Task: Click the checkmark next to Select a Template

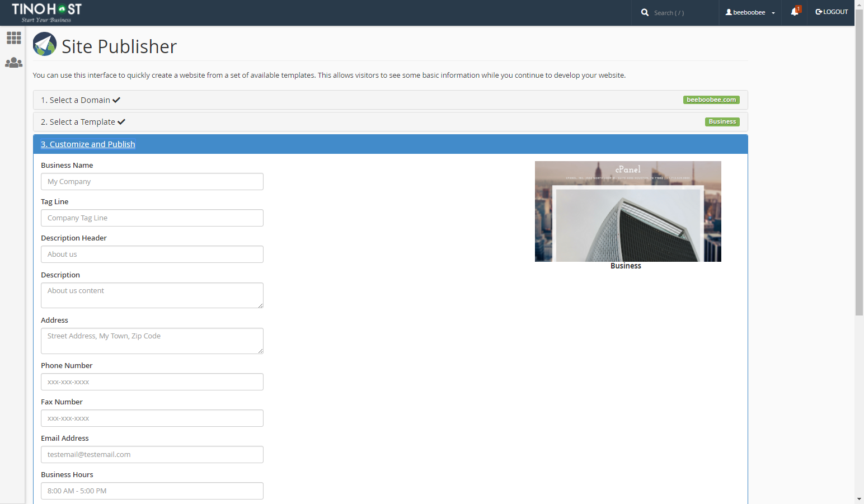Action: 121,122
